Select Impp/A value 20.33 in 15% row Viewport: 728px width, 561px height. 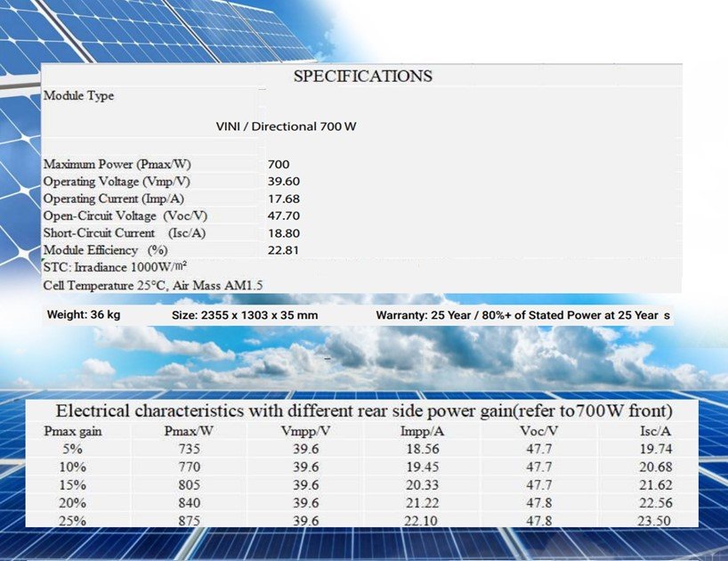point(422,484)
